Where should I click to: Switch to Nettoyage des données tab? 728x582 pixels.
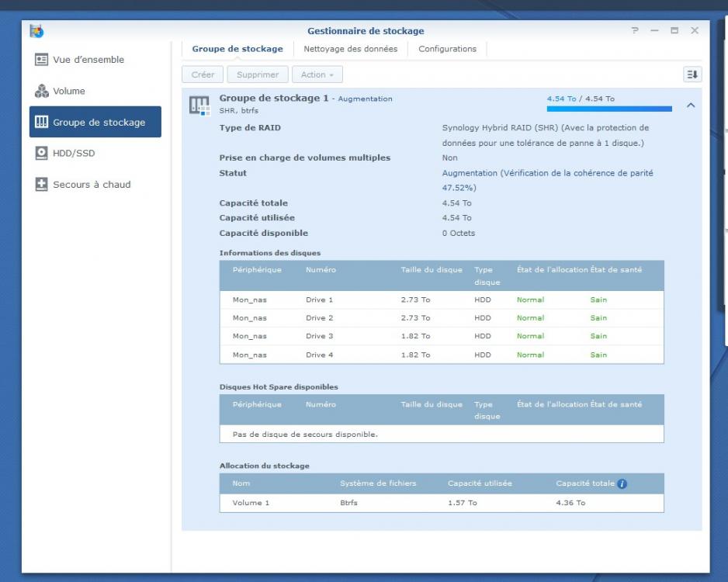click(x=350, y=49)
